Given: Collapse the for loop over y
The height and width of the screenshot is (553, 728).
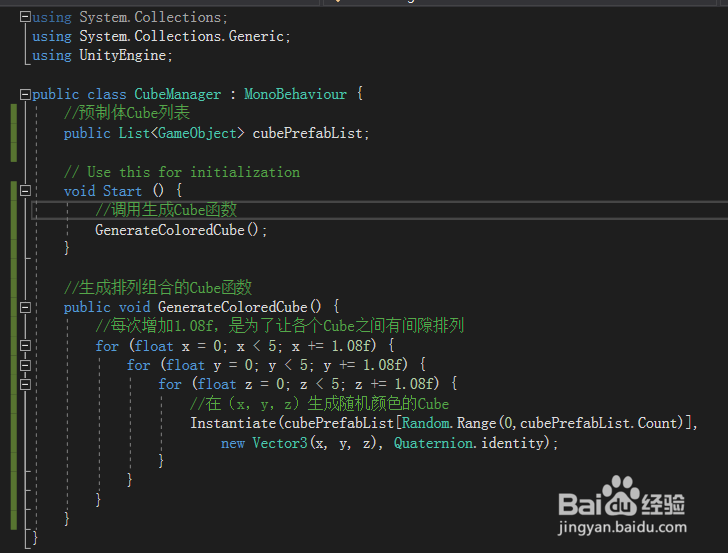Looking at the screenshot, I should (25, 365).
